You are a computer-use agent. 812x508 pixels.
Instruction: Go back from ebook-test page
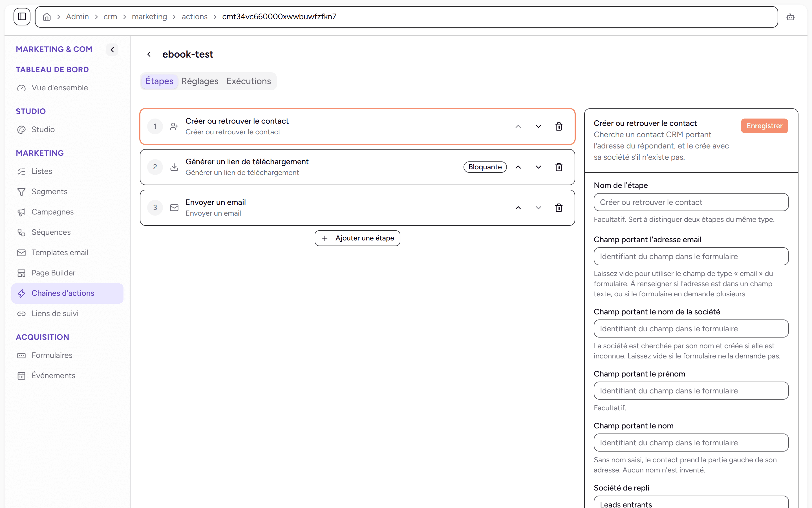(149, 54)
